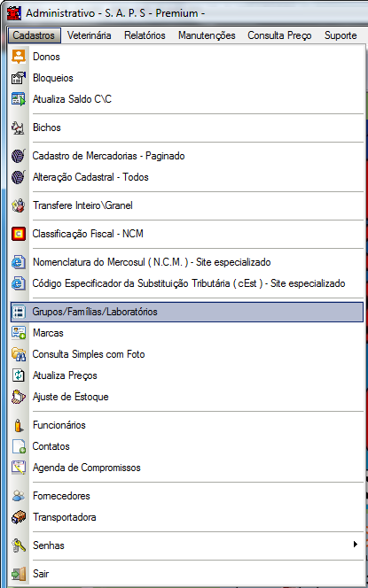
Task: Open the Cadastros menu
Action: pyautogui.click(x=34, y=35)
